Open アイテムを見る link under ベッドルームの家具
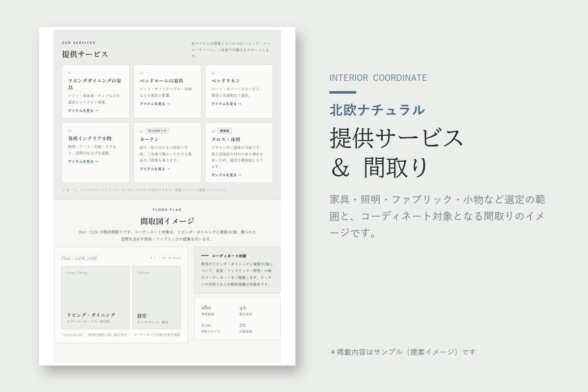Viewport: 588px width, 392px height. 154,104
